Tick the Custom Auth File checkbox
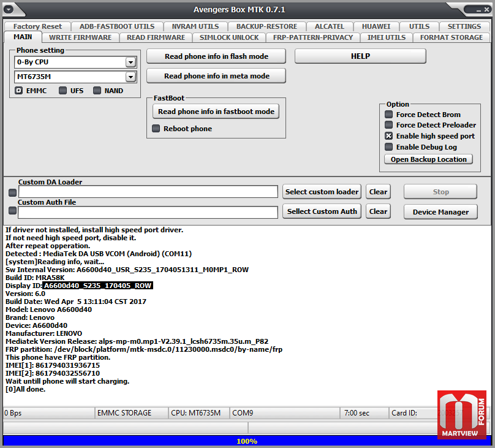The image size is (495, 448). [12, 211]
